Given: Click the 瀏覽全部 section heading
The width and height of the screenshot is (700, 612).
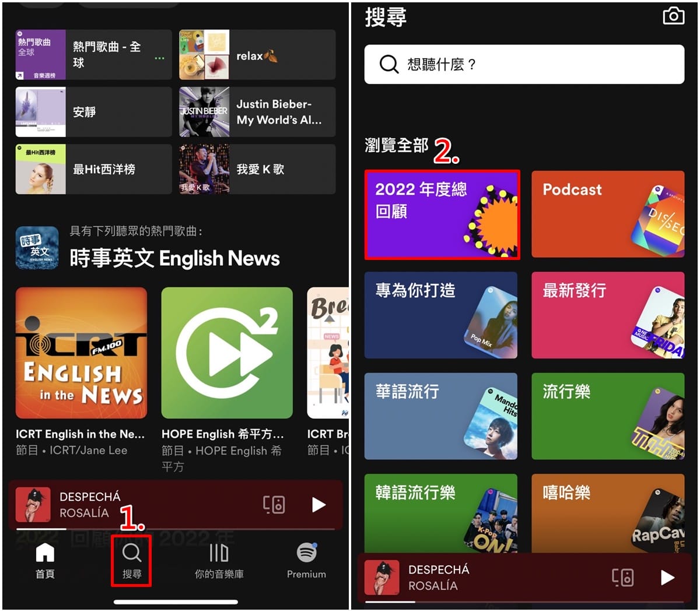Looking at the screenshot, I should coord(397,145).
